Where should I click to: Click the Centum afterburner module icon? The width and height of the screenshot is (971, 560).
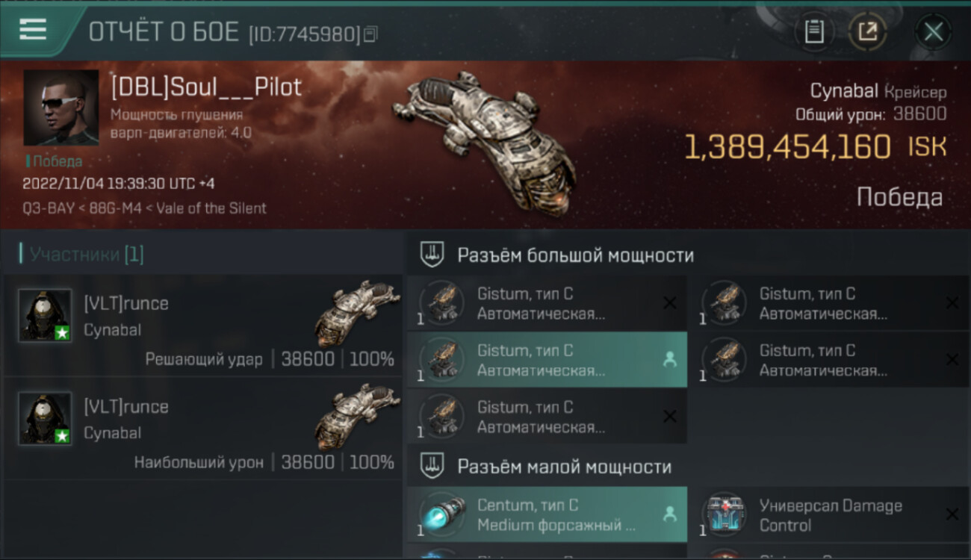pos(441,514)
